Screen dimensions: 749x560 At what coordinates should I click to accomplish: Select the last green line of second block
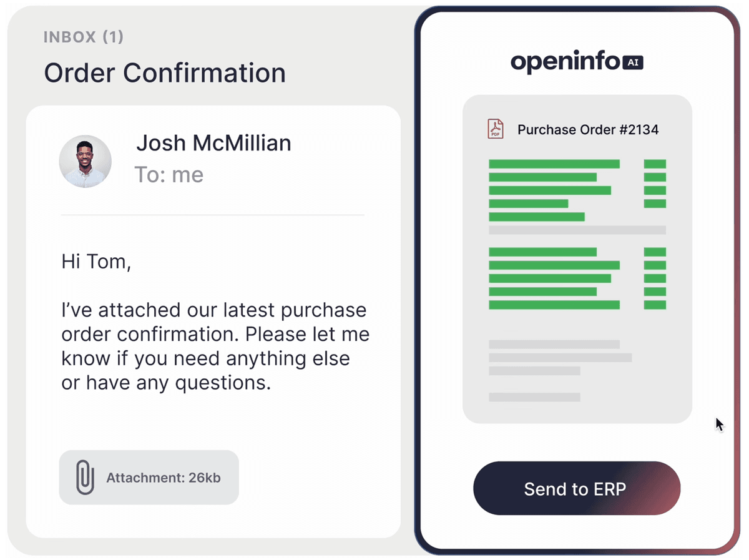point(554,305)
